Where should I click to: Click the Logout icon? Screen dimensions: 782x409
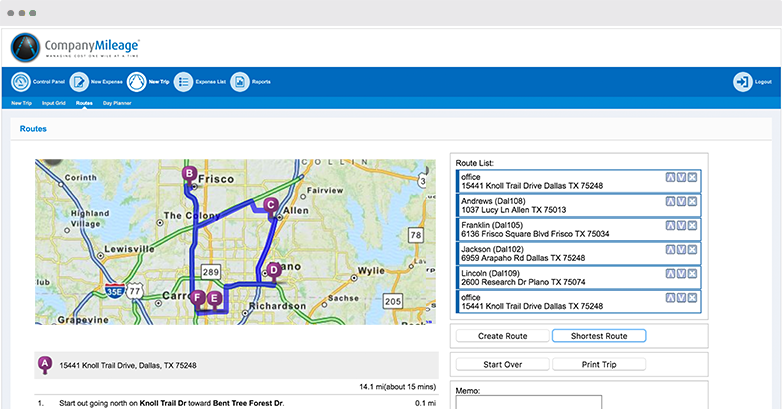tap(743, 82)
